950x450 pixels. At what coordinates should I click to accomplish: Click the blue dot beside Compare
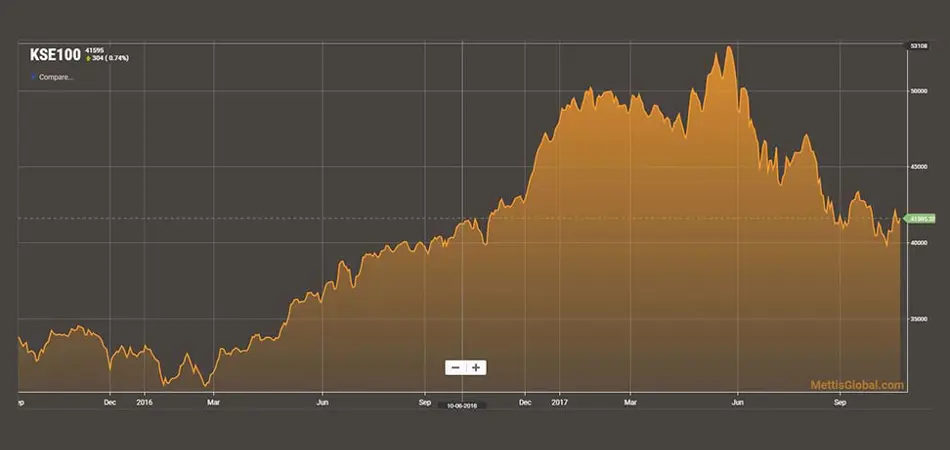coord(33,76)
